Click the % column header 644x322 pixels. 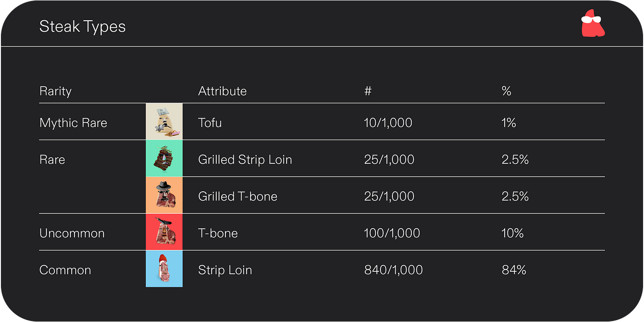click(506, 91)
